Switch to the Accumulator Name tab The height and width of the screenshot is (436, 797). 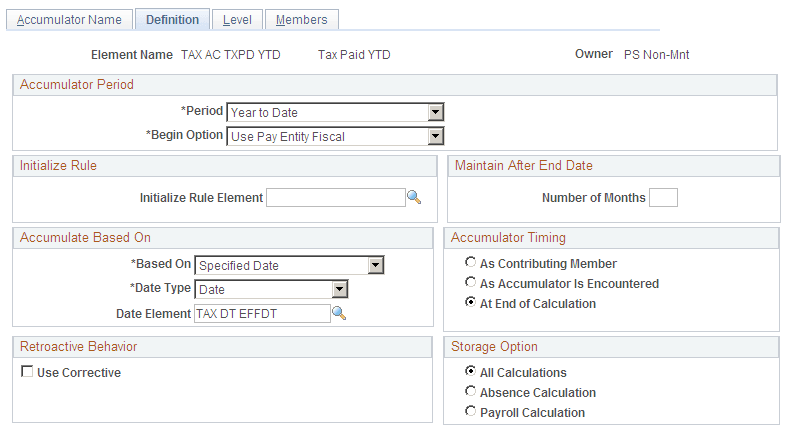coord(69,20)
